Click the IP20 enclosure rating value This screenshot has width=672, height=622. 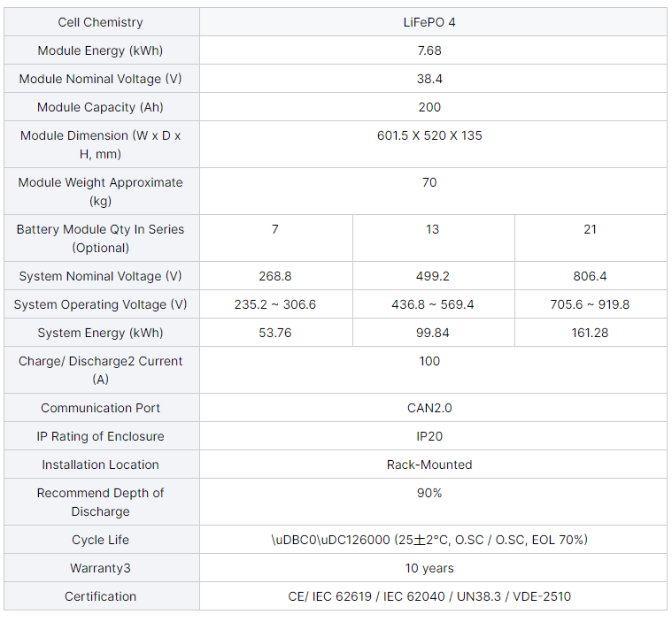[429, 436]
